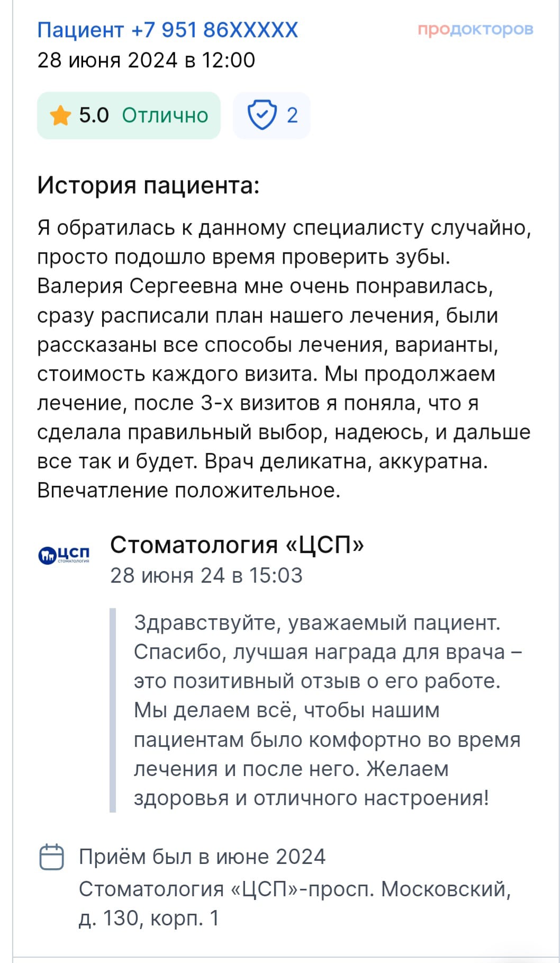Viewport: 560px width, 963px height.
Task: Click the patient's review body text
Action: 284,359
